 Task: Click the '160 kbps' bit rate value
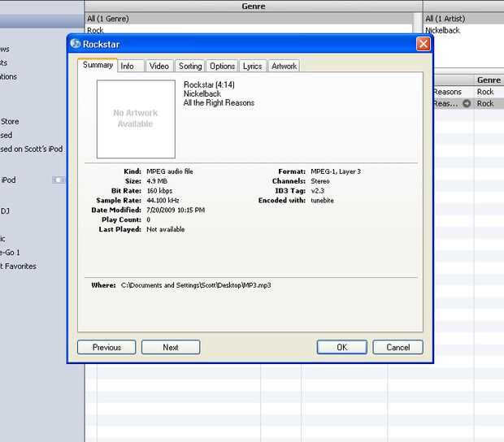[159, 191]
